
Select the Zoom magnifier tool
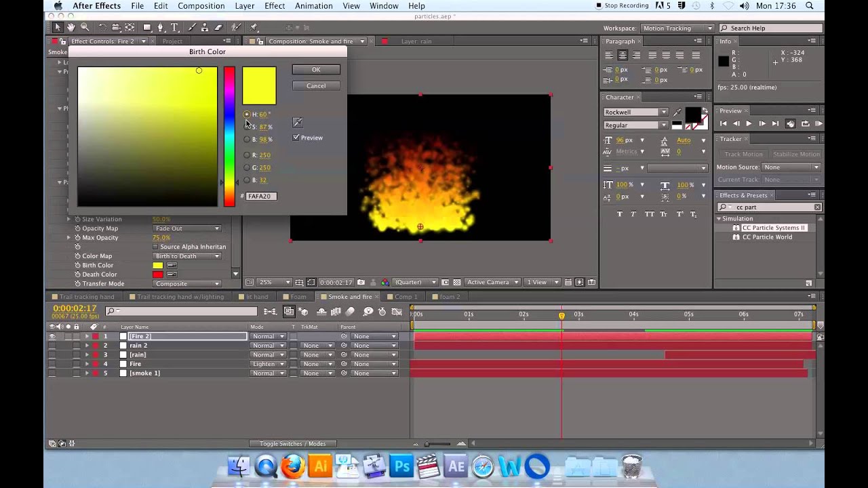pos(85,28)
